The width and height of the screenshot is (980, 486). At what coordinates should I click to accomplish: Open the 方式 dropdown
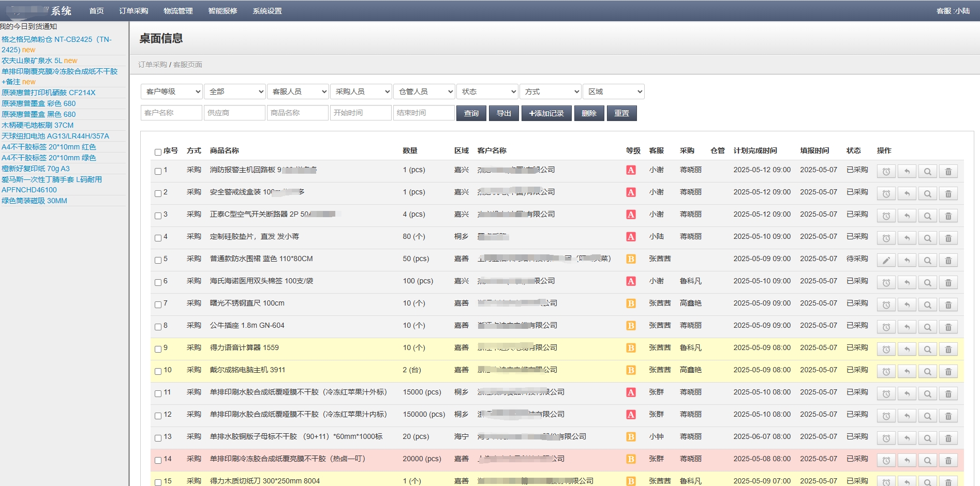[x=550, y=92]
